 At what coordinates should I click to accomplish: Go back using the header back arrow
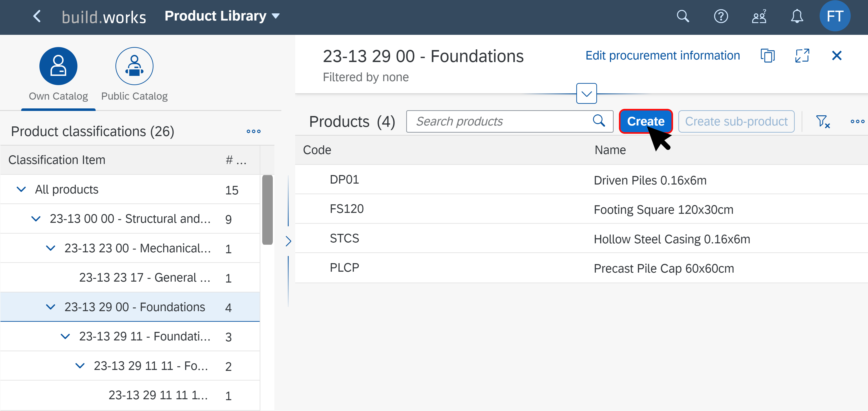point(37,16)
